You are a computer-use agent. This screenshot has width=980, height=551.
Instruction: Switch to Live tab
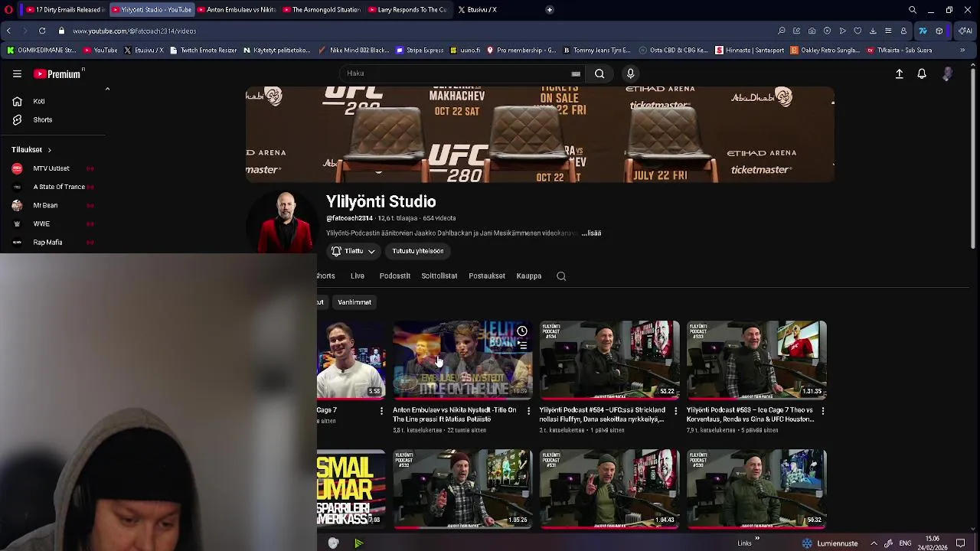pos(358,276)
